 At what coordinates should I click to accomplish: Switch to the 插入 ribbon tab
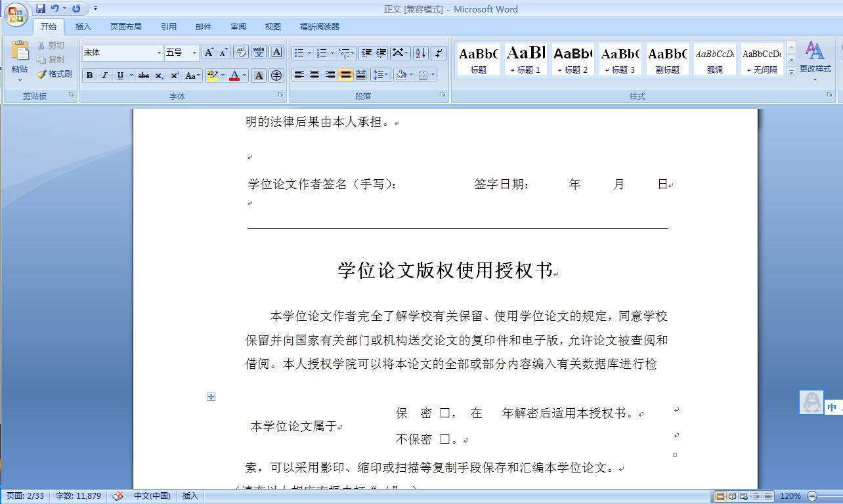(x=83, y=26)
